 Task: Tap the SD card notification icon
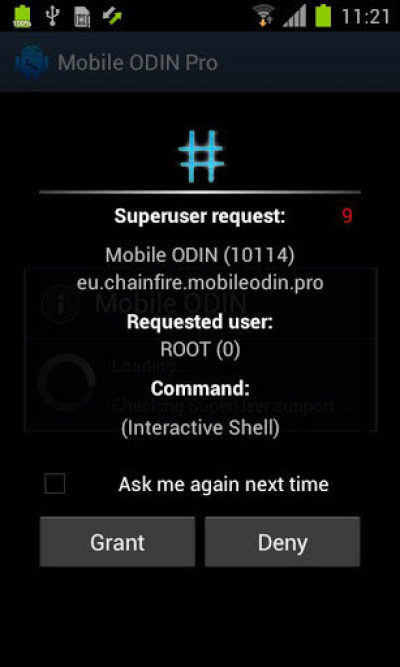coord(82,17)
